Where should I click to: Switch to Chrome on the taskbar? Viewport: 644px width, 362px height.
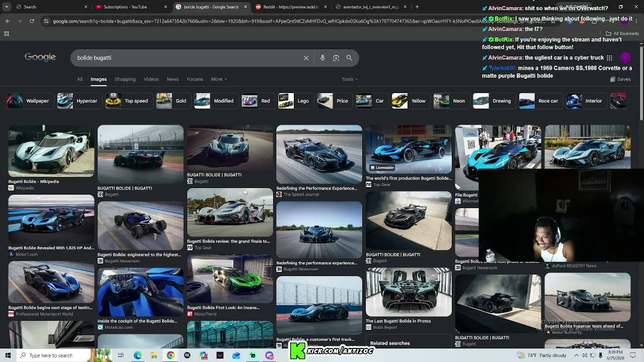[x=171, y=355]
